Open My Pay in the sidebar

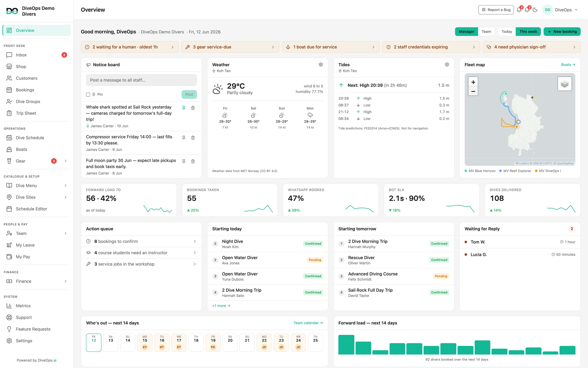[37, 257]
